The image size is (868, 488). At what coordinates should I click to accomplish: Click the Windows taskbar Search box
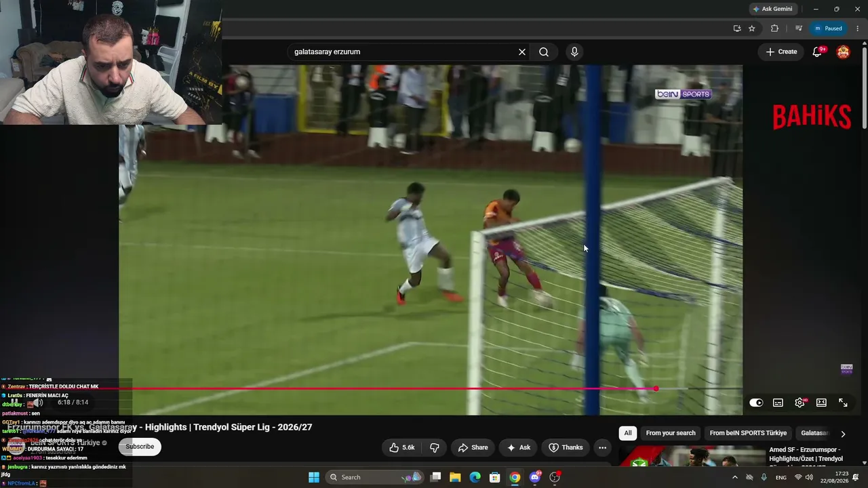[374, 477]
